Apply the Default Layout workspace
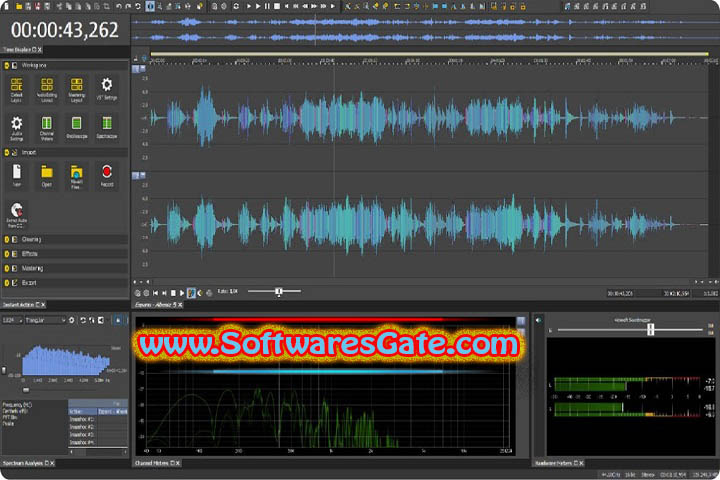720x480 pixels. coord(17,89)
